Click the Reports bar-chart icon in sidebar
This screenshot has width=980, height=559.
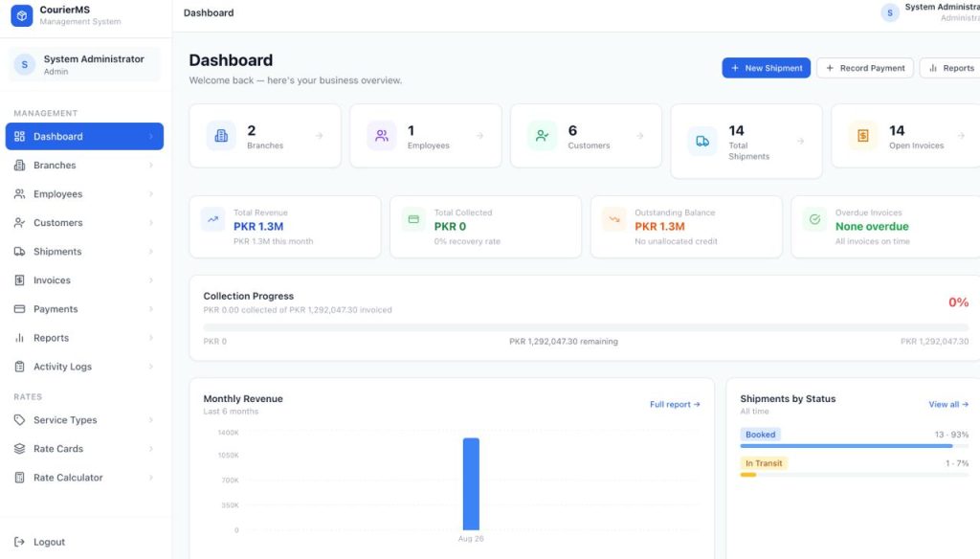[19, 338]
